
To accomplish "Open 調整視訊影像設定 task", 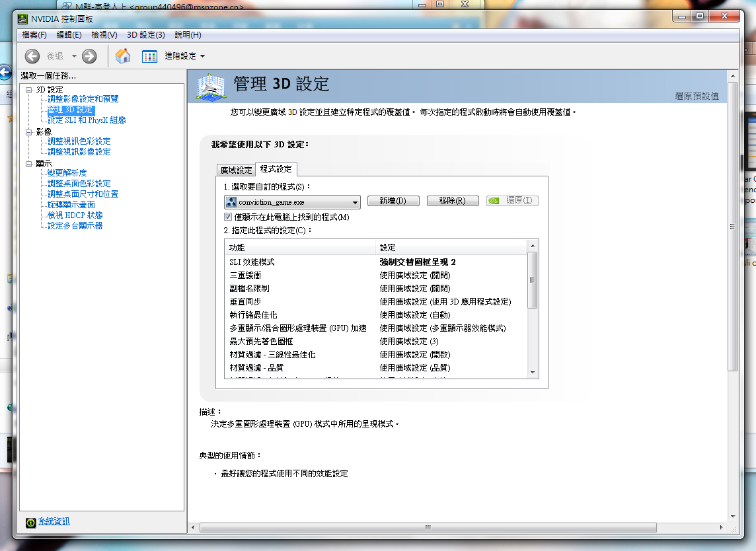I will point(79,152).
